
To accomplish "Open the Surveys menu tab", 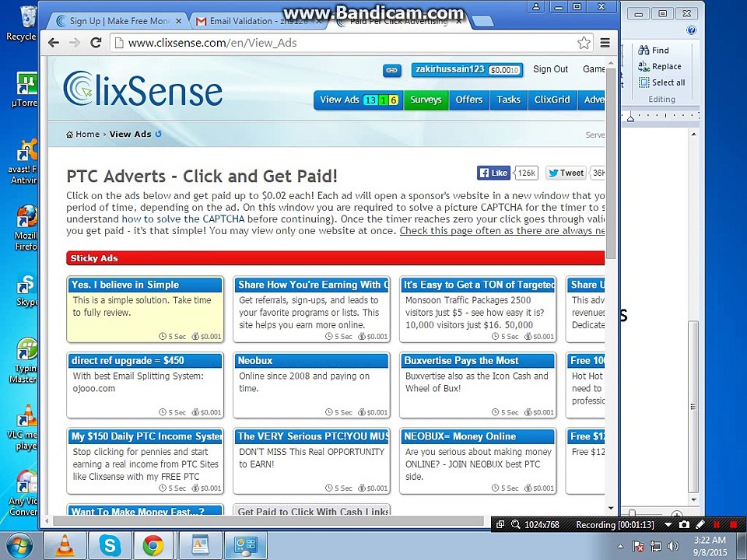I will [x=426, y=100].
